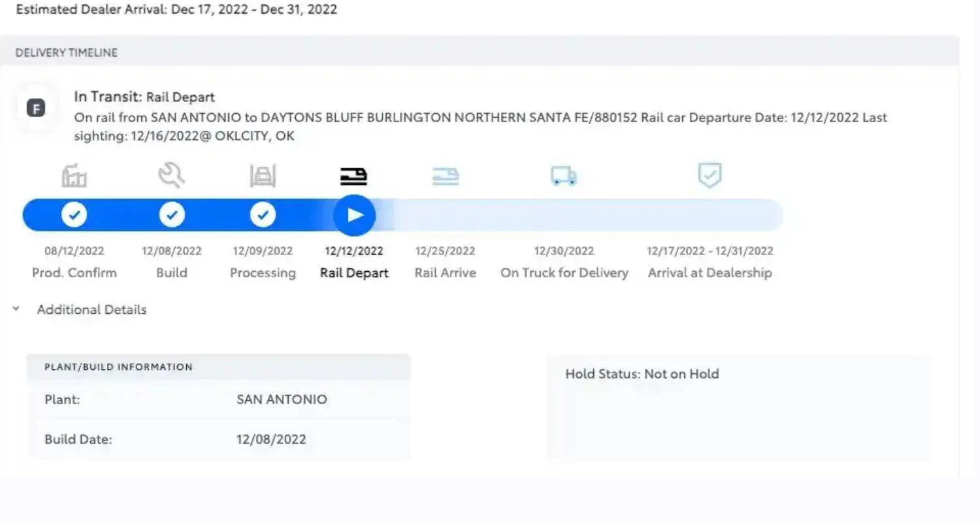
Task: Click the blue progress play indicator
Action: (353, 214)
